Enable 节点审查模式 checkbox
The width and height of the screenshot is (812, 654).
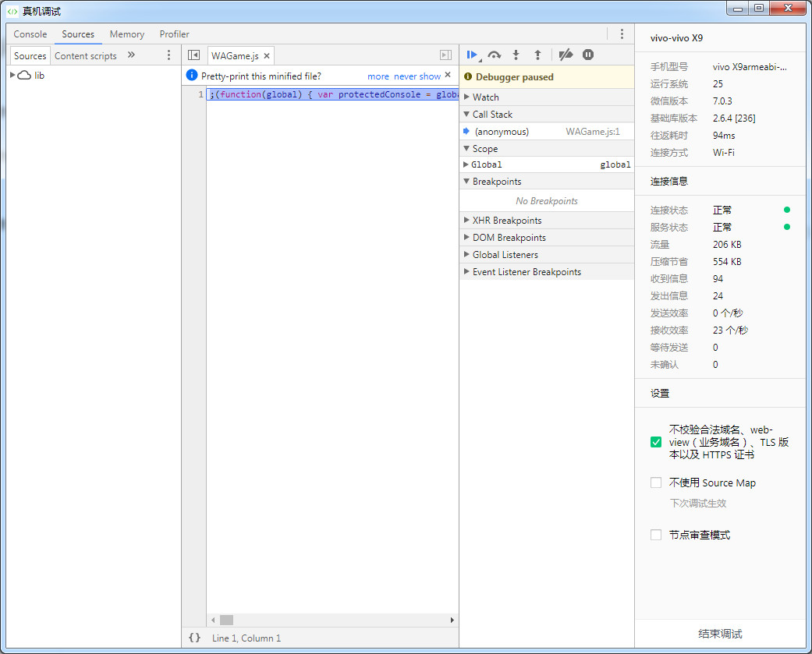click(656, 535)
